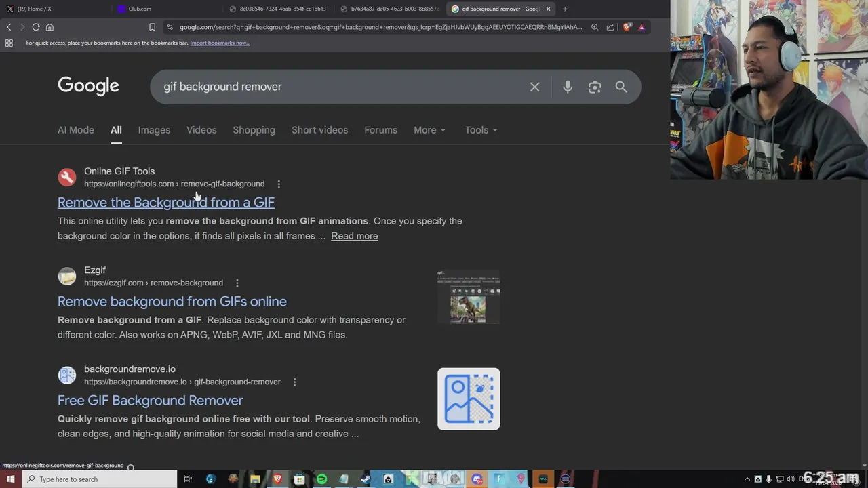Switch to the (19) Home / X tab
This screenshot has height=488, width=868.
click(54, 9)
